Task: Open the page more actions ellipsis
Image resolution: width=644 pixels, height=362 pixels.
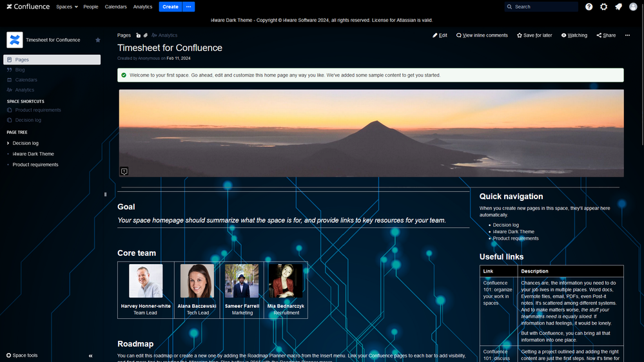Action: point(628,35)
